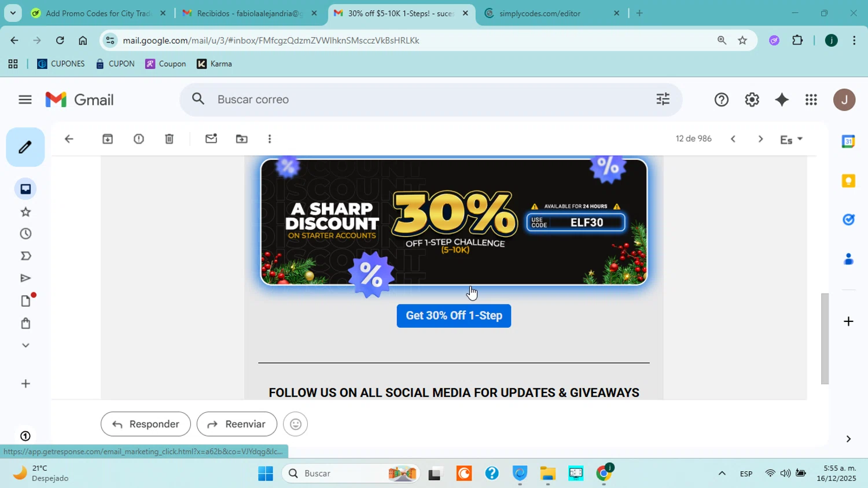Open more actions three-dot menu
The height and width of the screenshot is (488, 868).
coord(270,139)
